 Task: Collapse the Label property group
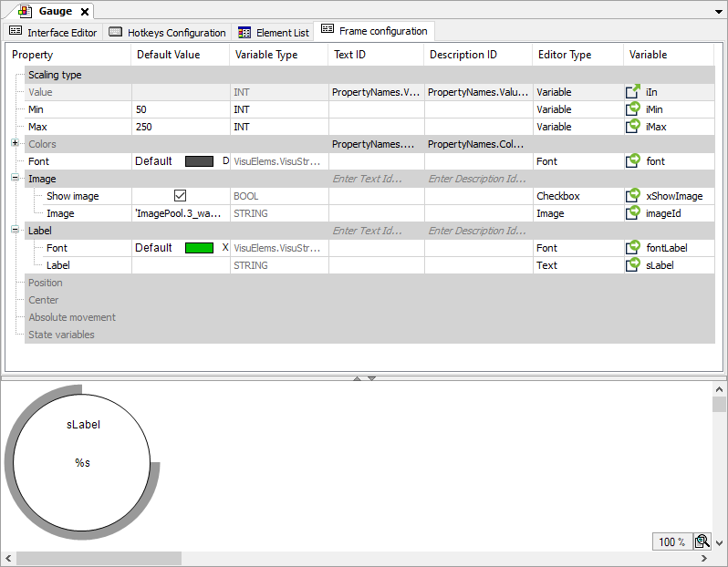pyautogui.click(x=15, y=231)
